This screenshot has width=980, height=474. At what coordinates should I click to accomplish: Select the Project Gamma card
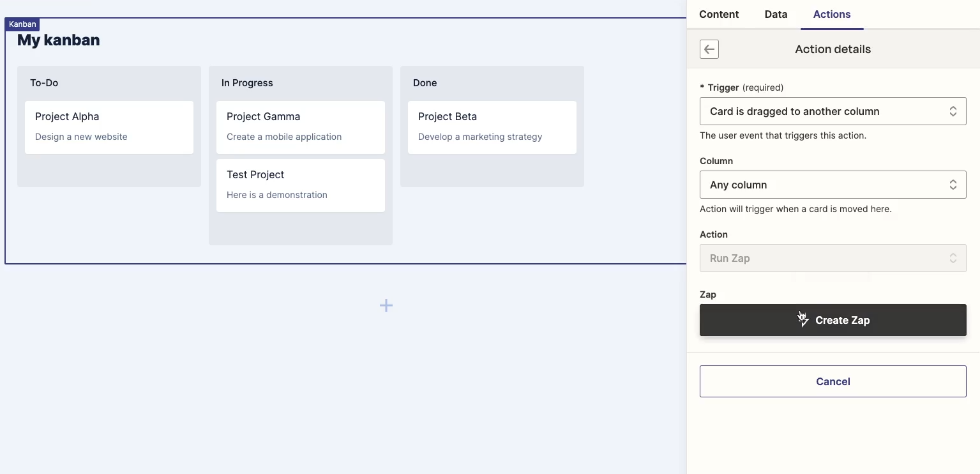[301, 127]
